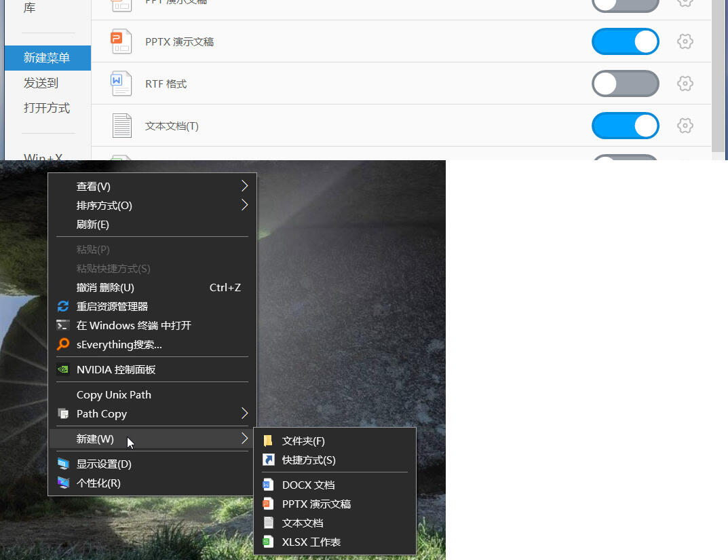Open the 发送到 sidebar section
This screenshot has height=560, width=728.
coord(41,83)
